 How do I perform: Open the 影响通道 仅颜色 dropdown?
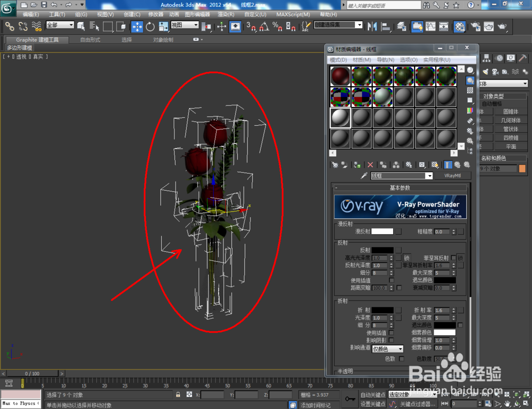[388, 349]
